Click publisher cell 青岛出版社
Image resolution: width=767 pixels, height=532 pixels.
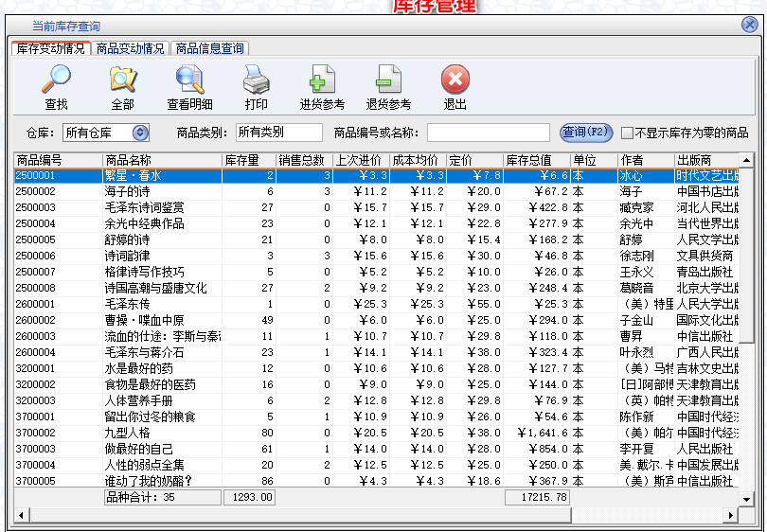(x=705, y=272)
